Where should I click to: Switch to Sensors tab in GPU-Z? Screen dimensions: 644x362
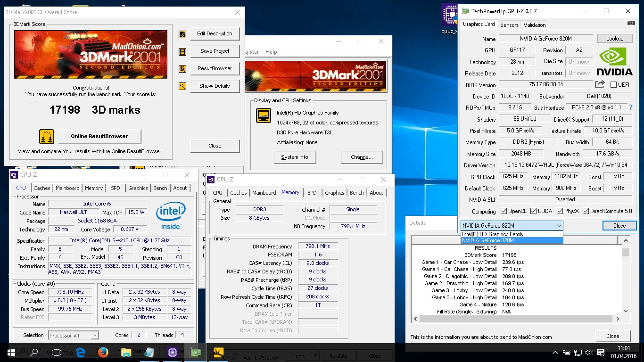point(509,25)
